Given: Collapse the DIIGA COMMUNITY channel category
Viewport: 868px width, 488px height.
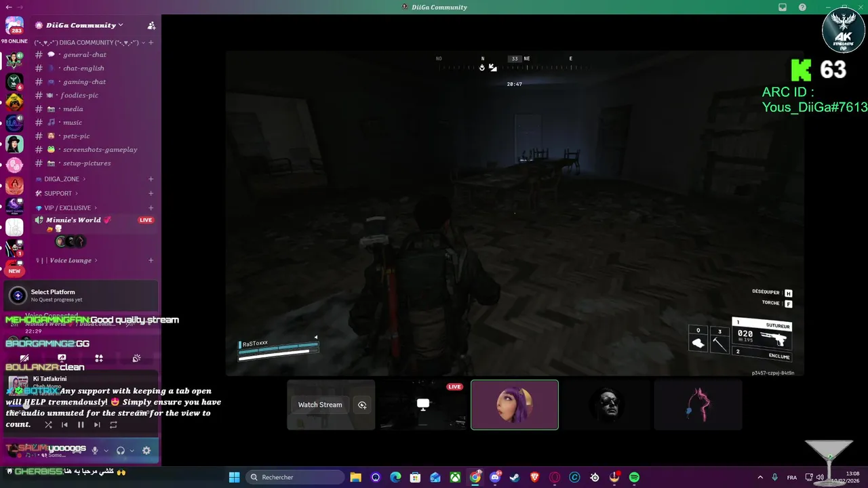Looking at the screenshot, I should pyautogui.click(x=87, y=43).
